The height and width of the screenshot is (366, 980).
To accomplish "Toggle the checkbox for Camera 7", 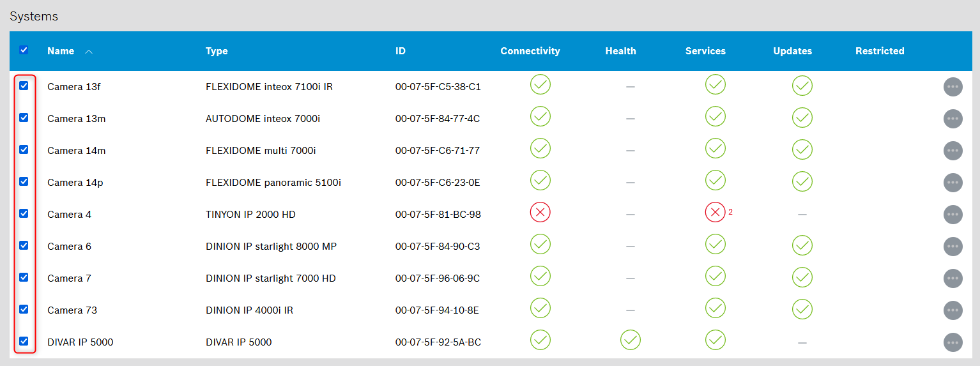I will pos(24,277).
